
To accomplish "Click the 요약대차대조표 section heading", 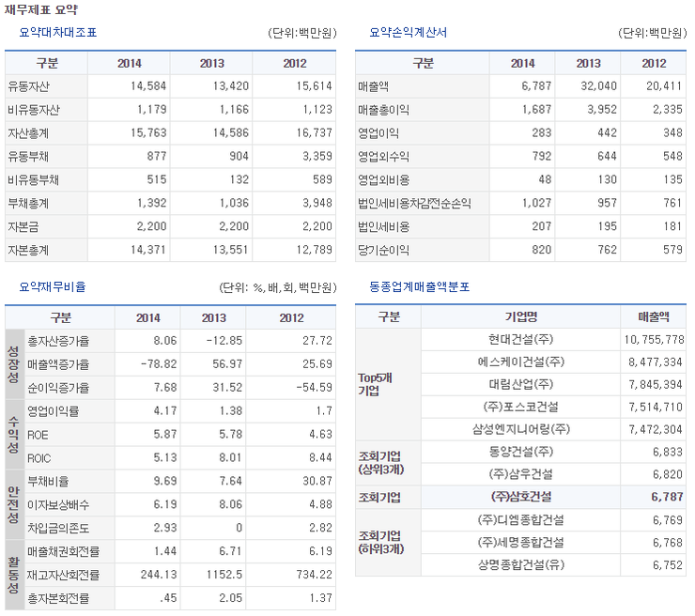I will pos(57,32).
